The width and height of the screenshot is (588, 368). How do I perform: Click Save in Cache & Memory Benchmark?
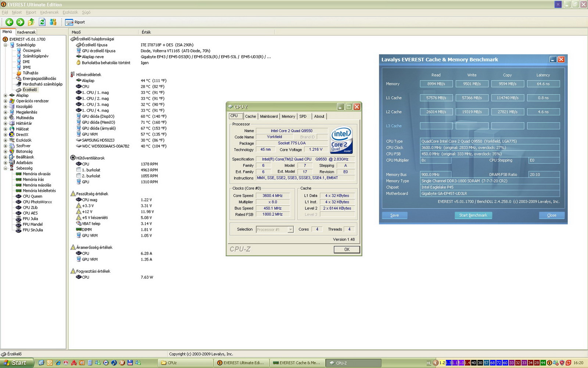click(x=394, y=215)
